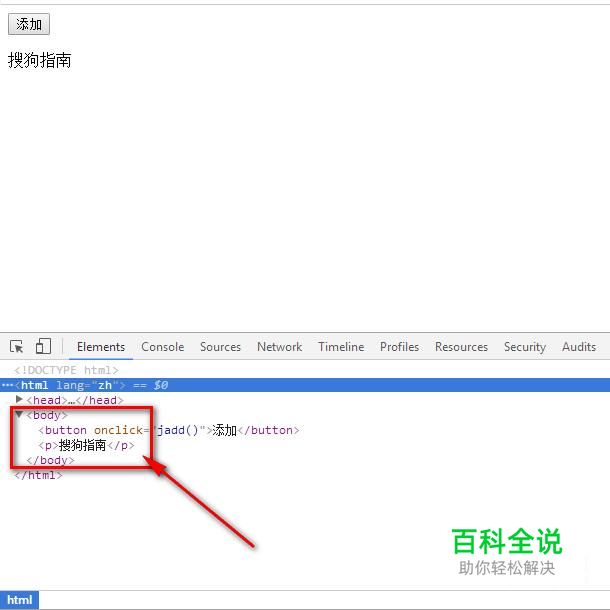This screenshot has width=610, height=610.
Task: Click the 添加 button on the page
Action: (x=29, y=24)
